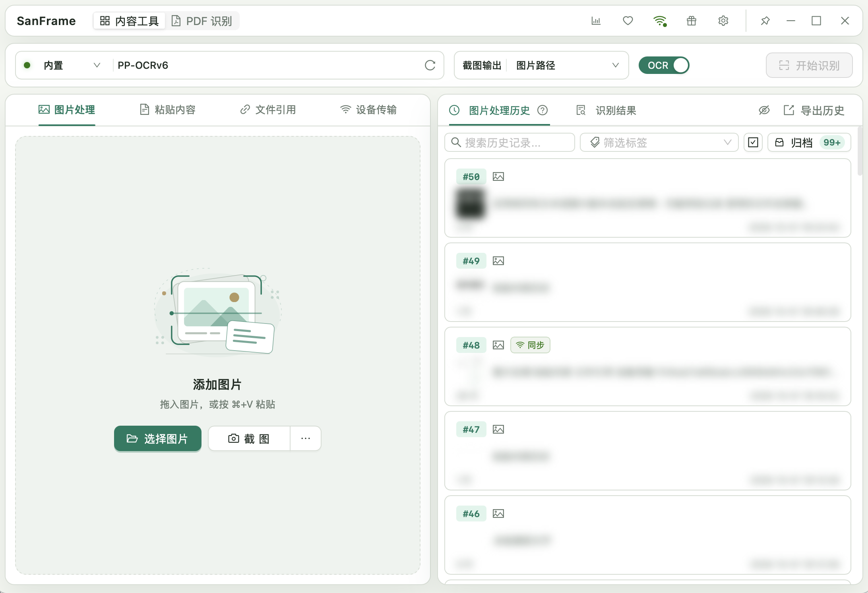Pin the window with pin icon
The height and width of the screenshot is (593, 868).
[x=765, y=21]
